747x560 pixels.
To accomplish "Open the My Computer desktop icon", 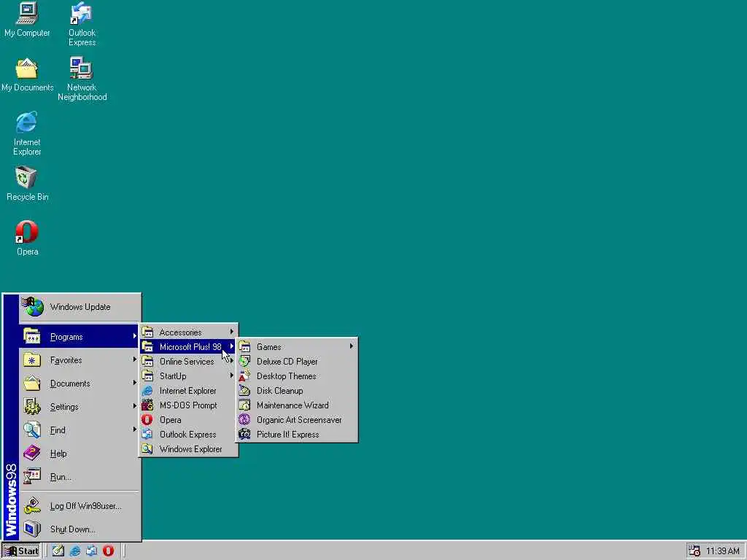I will tap(27, 20).
